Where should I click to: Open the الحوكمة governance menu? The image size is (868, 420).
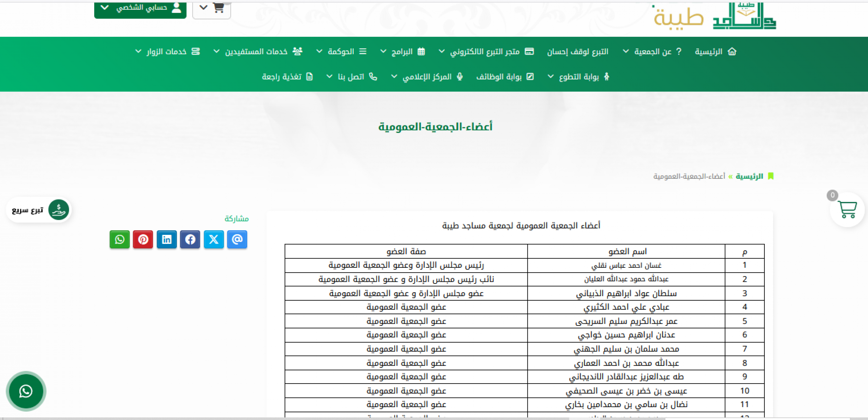(x=341, y=52)
